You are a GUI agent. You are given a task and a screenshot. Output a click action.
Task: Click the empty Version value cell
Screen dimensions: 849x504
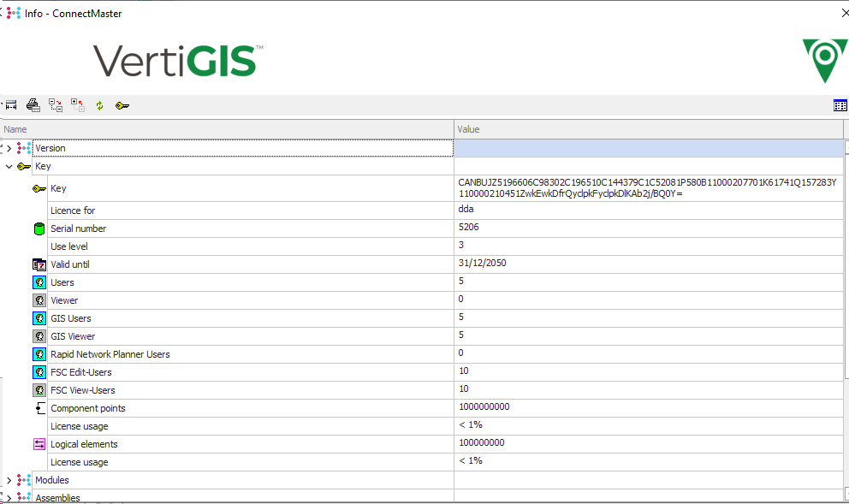(649, 148)
